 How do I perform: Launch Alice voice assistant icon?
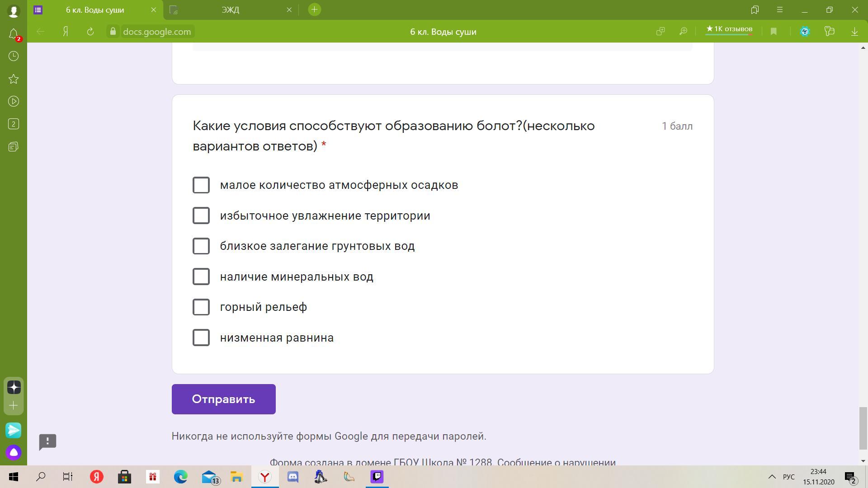click(x=14, y=452)
